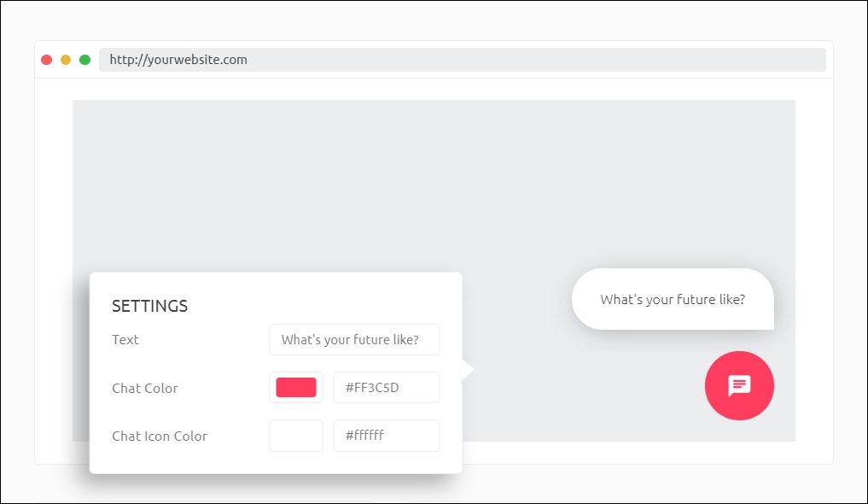This screenshot has width=868, height=504.
Task: Open the pink Chat Color swatch
Action: click(x=296, y=387)
